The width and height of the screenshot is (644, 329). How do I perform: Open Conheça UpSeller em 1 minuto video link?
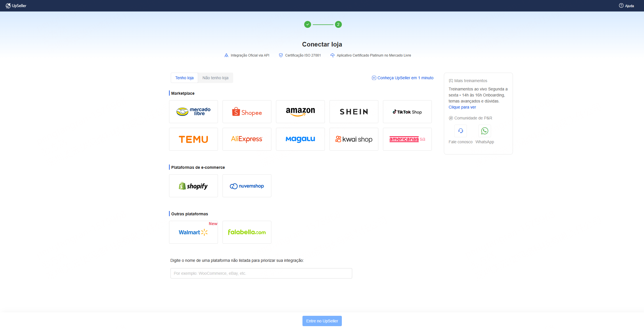pyautogui.click(x=402, y=78)
